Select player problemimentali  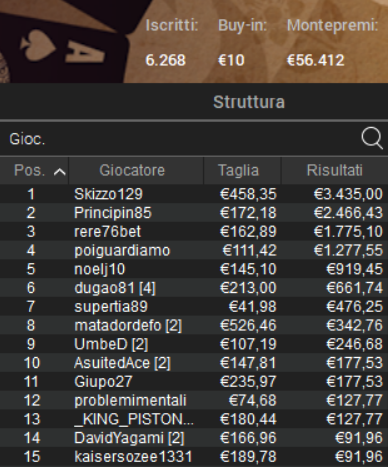[194, 400]
